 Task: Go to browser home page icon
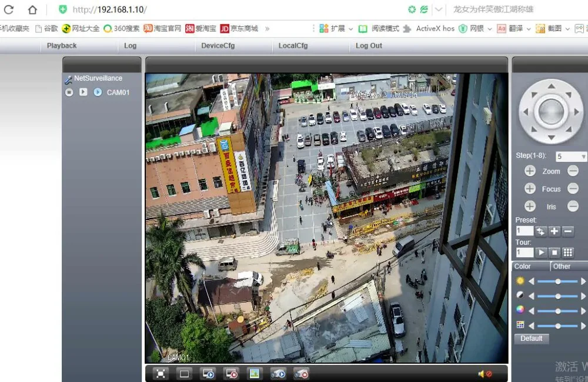tap(32, 9)
